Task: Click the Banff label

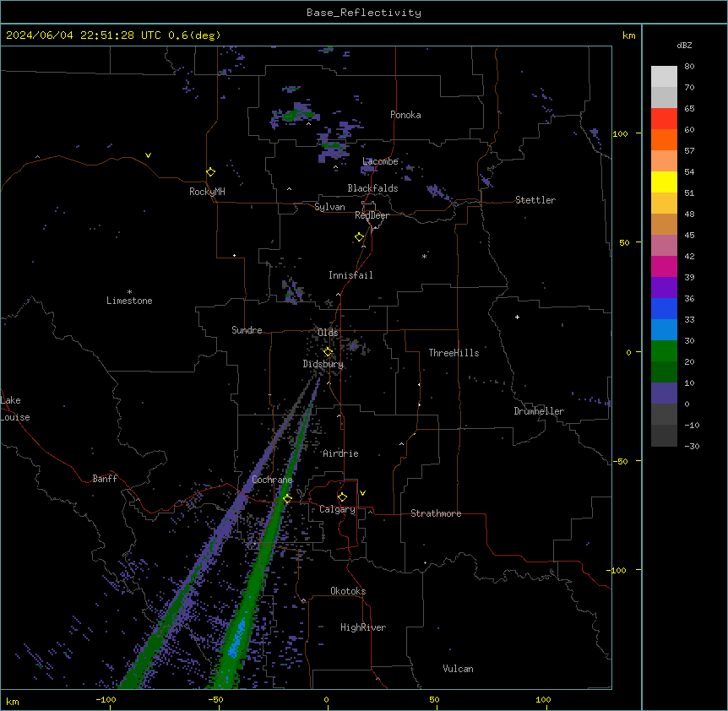Action: (105, 479)
